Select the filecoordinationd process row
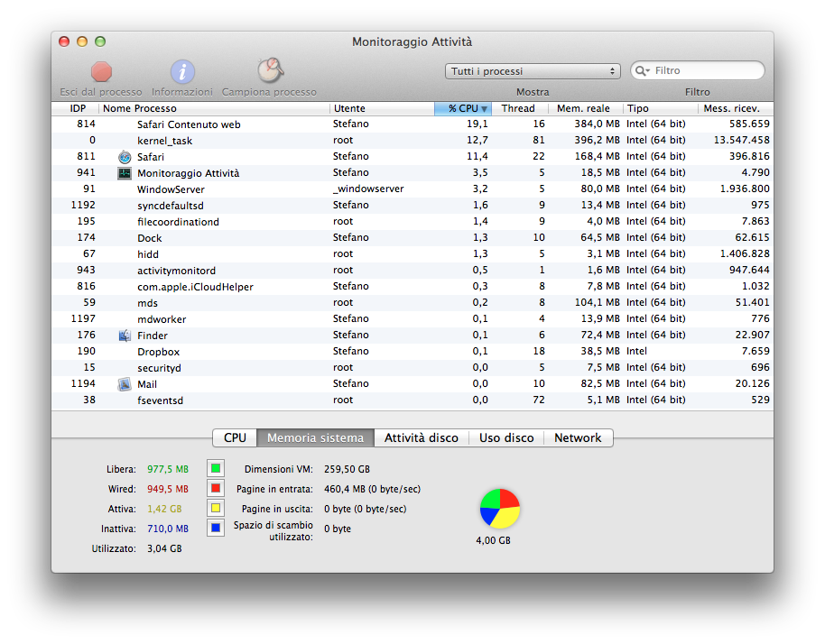This screenshot has width=825, height=644. coord(412,222)
